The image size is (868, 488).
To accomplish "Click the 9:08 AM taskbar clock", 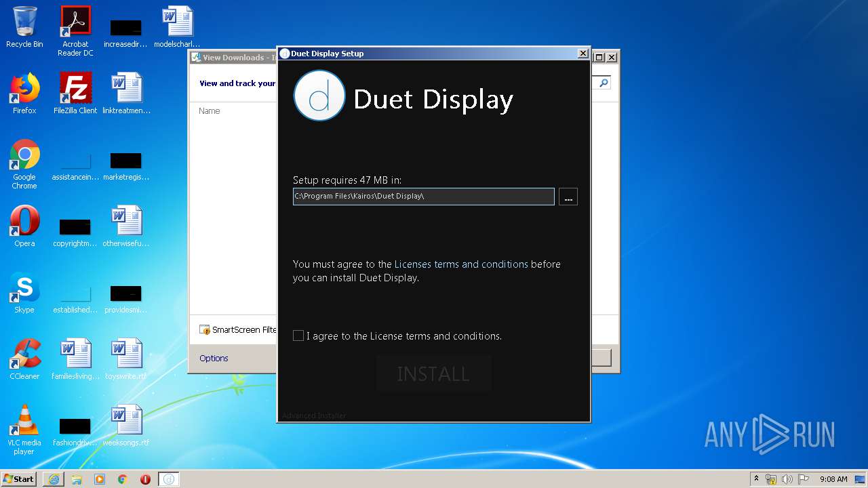I will point(833,479).
